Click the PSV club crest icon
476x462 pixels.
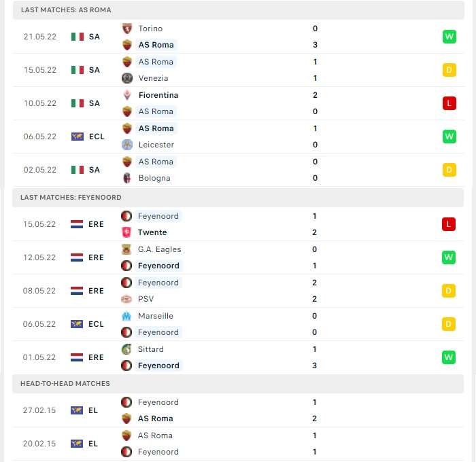126,299
